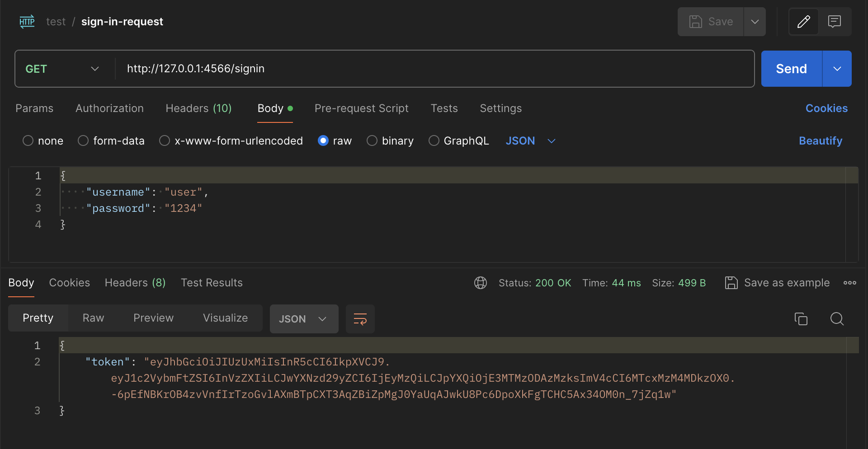Viewport: 868px width, 449px height.
Task: Open the response JSON format dropdown
Action: click(304, 319)
